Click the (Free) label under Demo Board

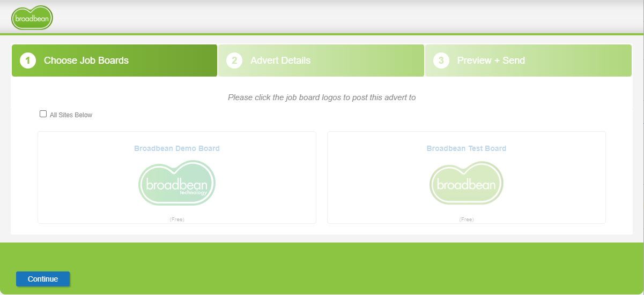pyautogui.click(x=177, y=220)
